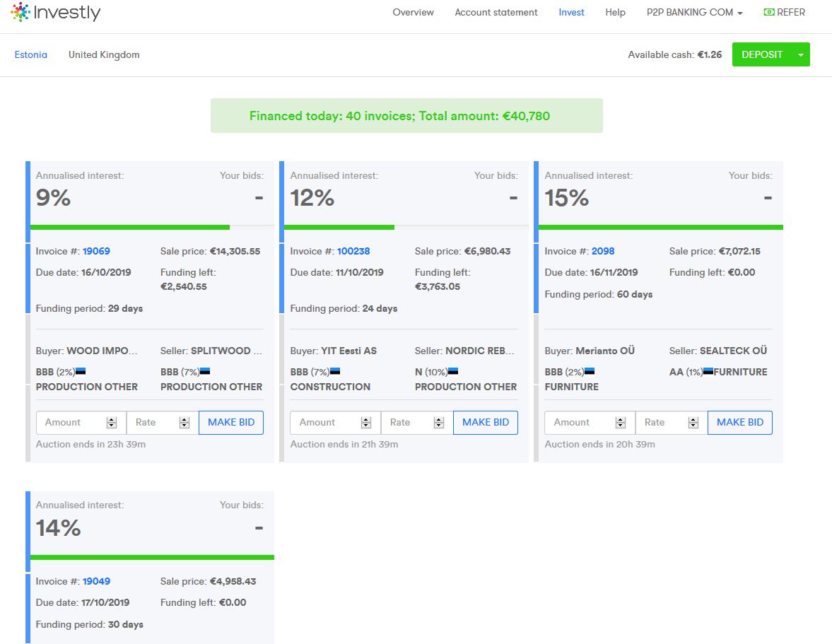Click the Estonian flag beside SEALTECK OÜ rating
This screenshot has height=644, width=832.
(x=708, y=371)
